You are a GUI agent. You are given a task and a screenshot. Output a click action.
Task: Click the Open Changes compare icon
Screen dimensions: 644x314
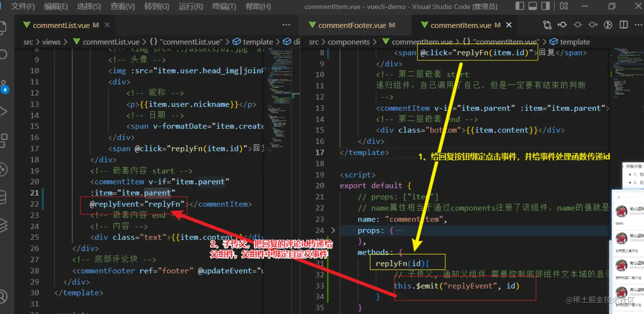coord(547,25)
